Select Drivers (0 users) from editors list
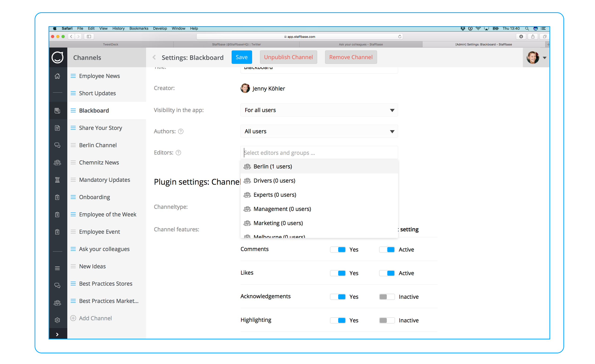 tap(319, 181)
